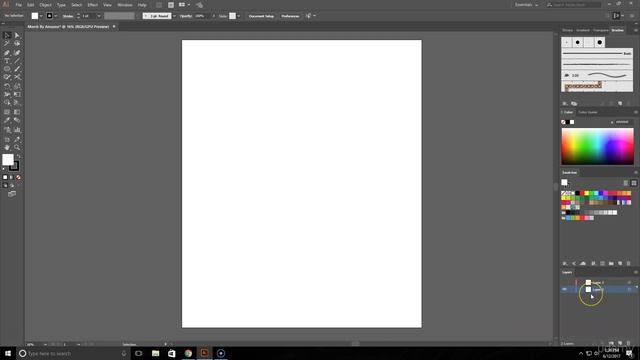Select the Curvature tool
Viewport: 640px width, 360px height.
(17, 53)
